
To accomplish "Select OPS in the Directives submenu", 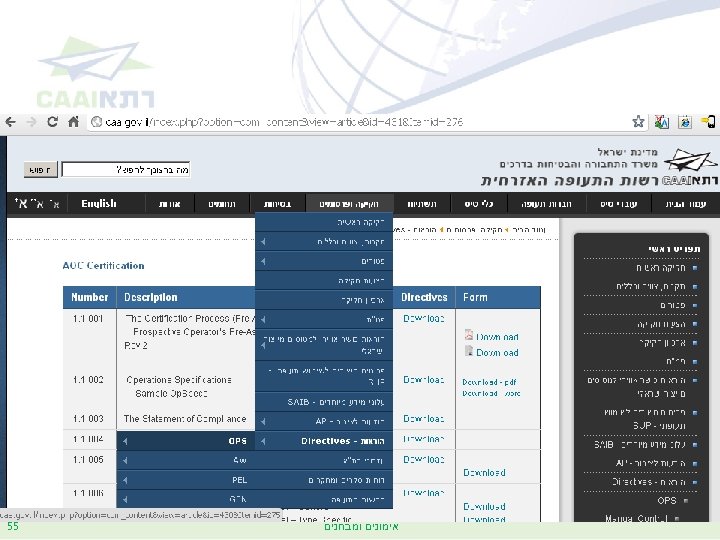I will [186, 441].
